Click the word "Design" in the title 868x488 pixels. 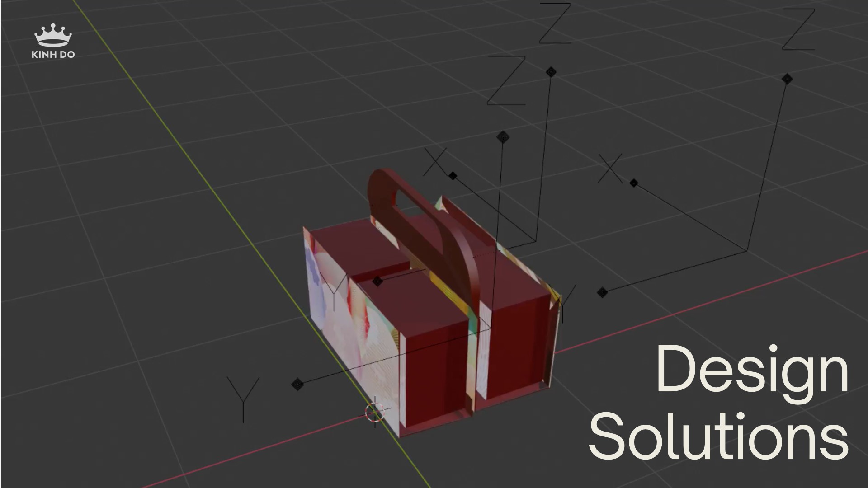pyautogui.click(x=752, y=375)
